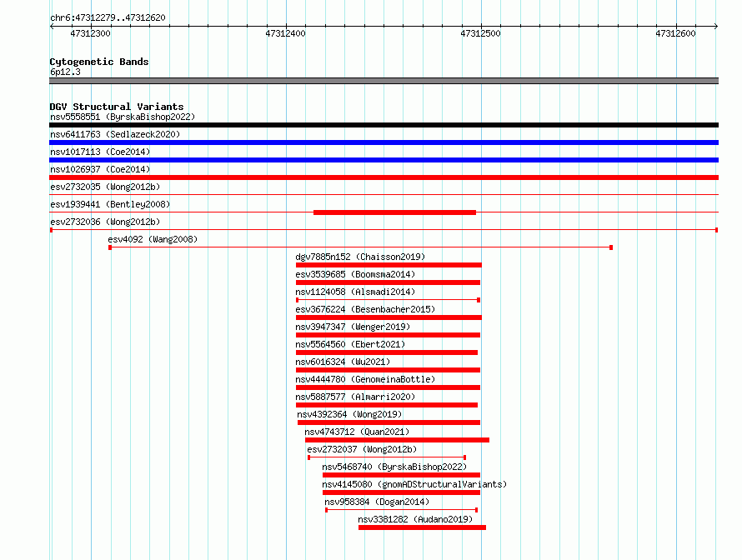This screenshot has height=560, width=742.
Task: Click the red nsv3381282 variant bar
Action: (x=422, y=527)
